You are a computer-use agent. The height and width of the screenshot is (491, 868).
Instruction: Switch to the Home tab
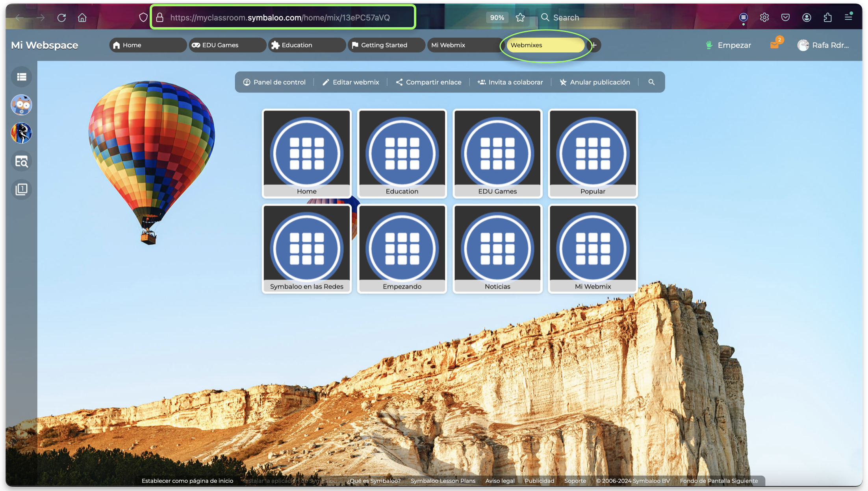148,45
